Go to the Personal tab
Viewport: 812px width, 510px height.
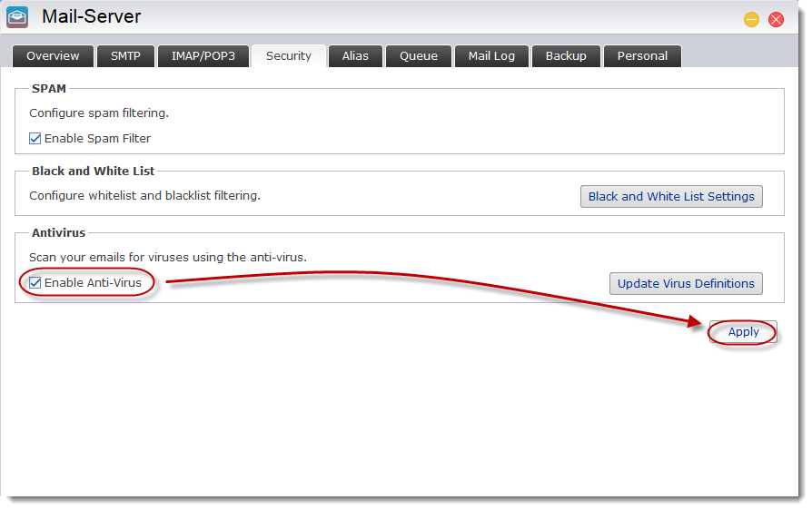click(x=642, y=56)
